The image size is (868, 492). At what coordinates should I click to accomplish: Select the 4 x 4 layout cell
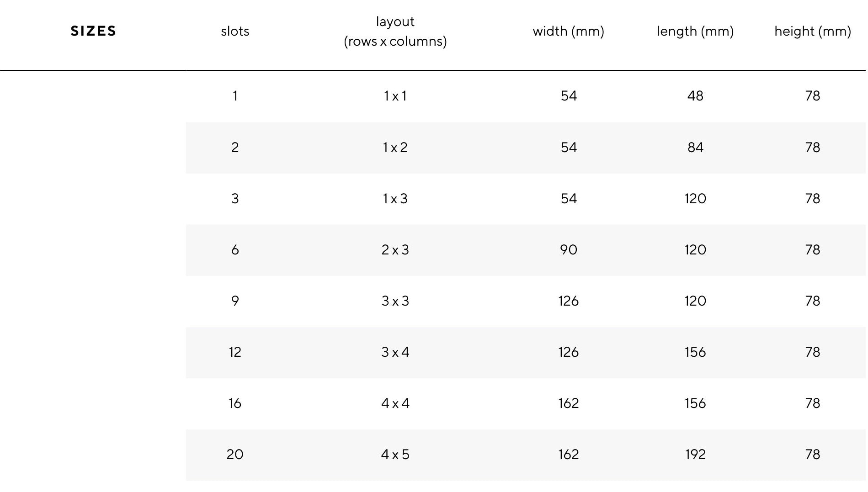[x=395, y=403]
